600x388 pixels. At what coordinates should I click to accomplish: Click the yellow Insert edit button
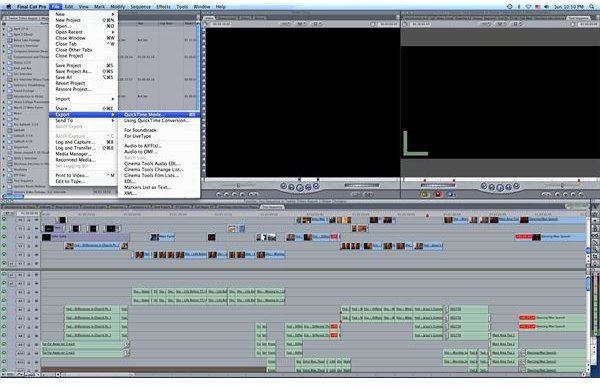tap(424, 194)
